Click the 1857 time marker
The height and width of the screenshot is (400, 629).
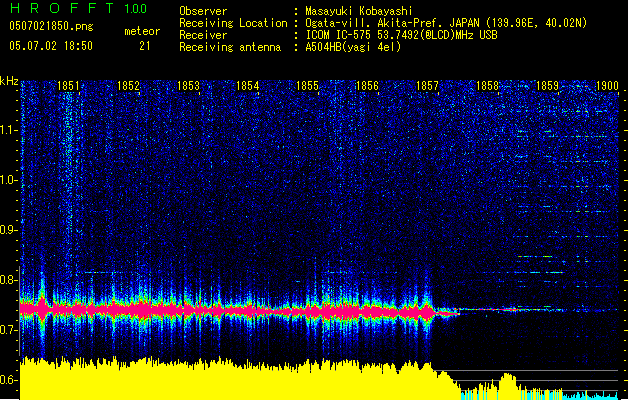point(427,86)
